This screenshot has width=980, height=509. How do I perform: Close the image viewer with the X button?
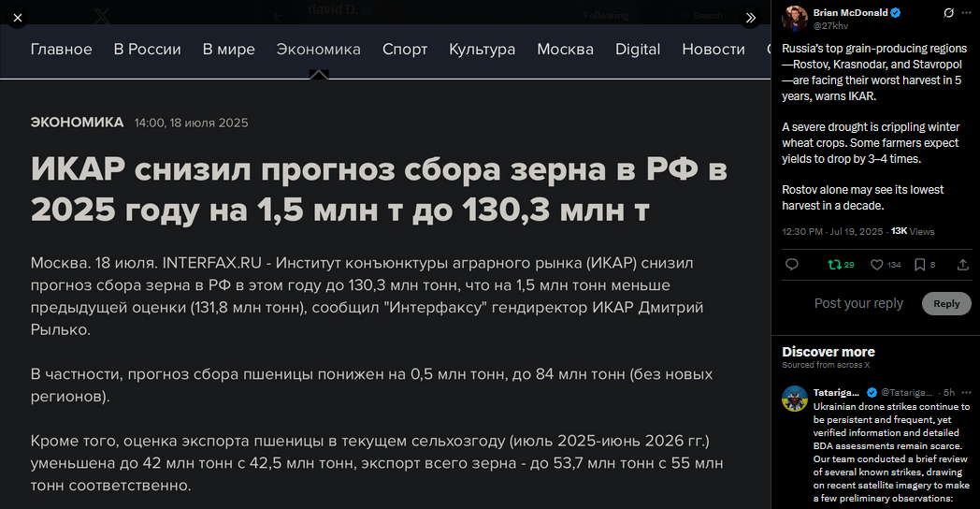[18, 18]
